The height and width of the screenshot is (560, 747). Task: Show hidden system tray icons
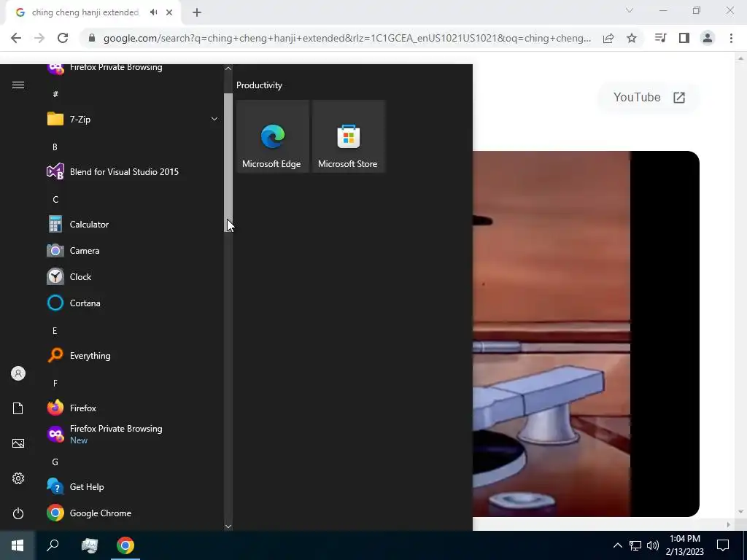617,545
